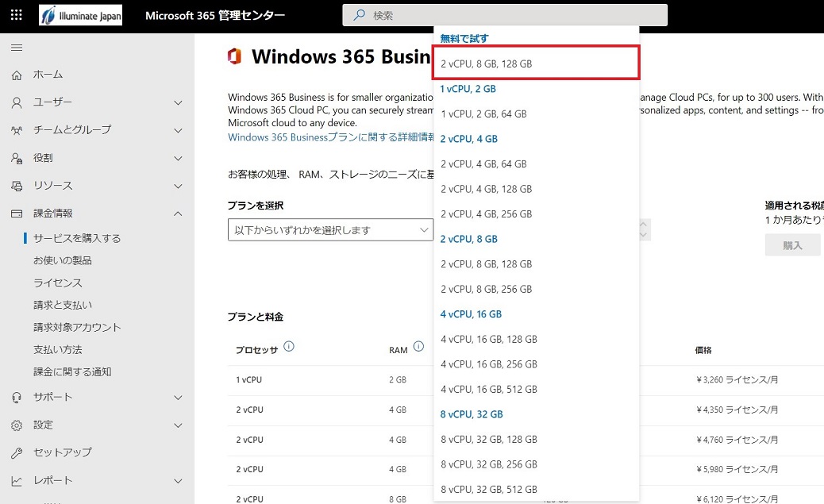The height and width of the screenshot is (504, 824).
Task: Click the Microsoft 365 管理センター title
Action: (215, 16)
